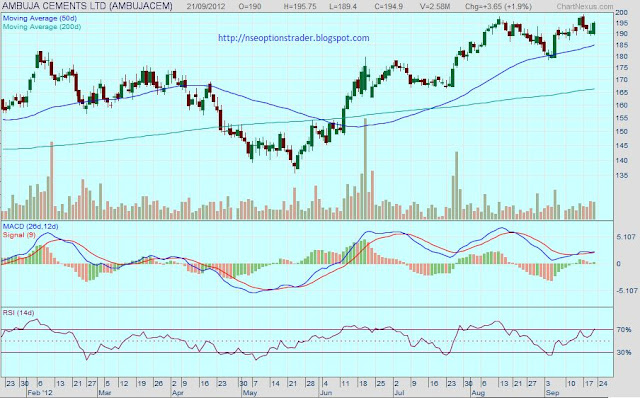This screenshot has width=640, height=398.
Task: Click the AMBUJA CEMENTS LTD (AMBUJACEM) title
Action: click(87, 6)
